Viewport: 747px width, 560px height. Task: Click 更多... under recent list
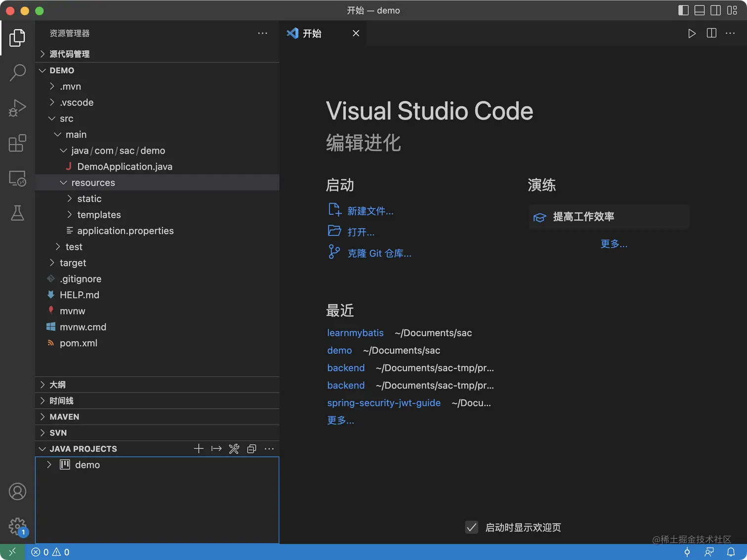340,420
